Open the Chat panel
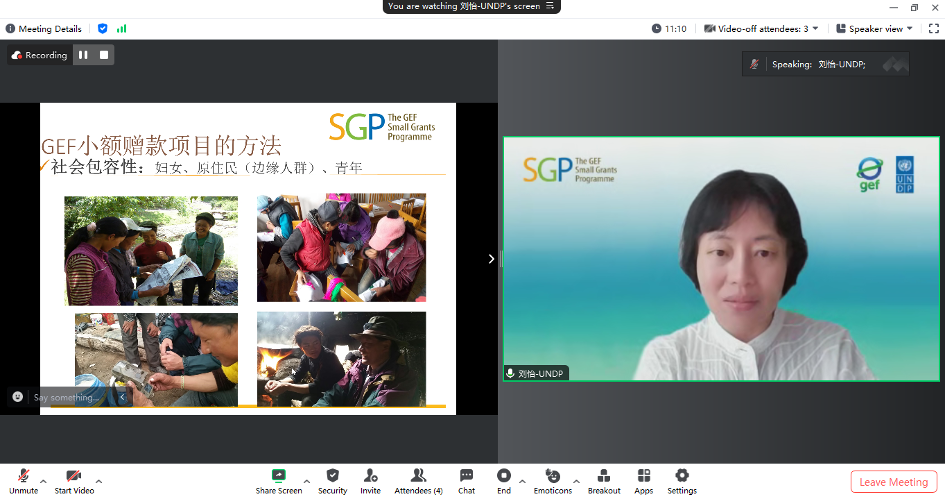Viewport: 945px width, 499px height. tap(466, 480)
